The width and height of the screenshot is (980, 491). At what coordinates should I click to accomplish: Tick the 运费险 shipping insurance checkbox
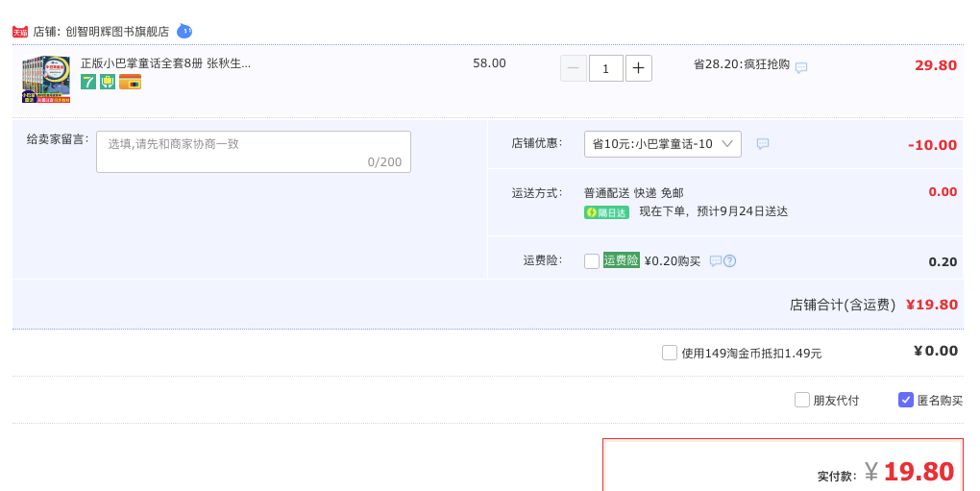(592, 261)
